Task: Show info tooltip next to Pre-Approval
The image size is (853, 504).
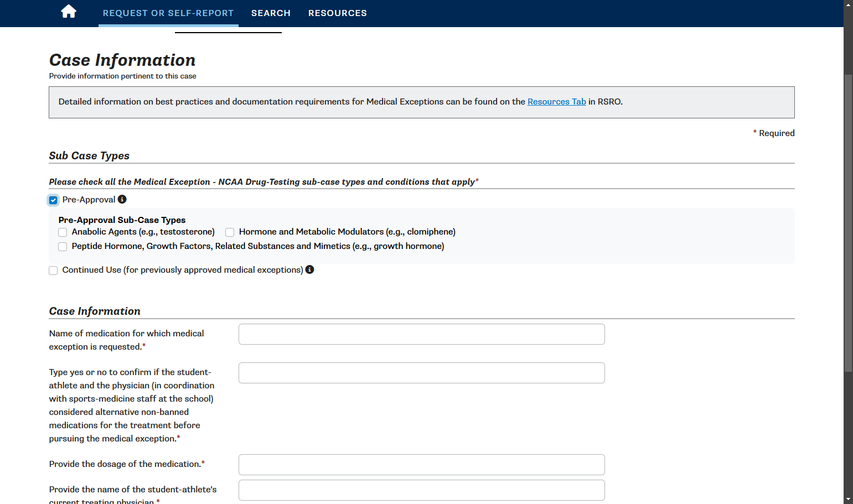Action: pos(122,199)
